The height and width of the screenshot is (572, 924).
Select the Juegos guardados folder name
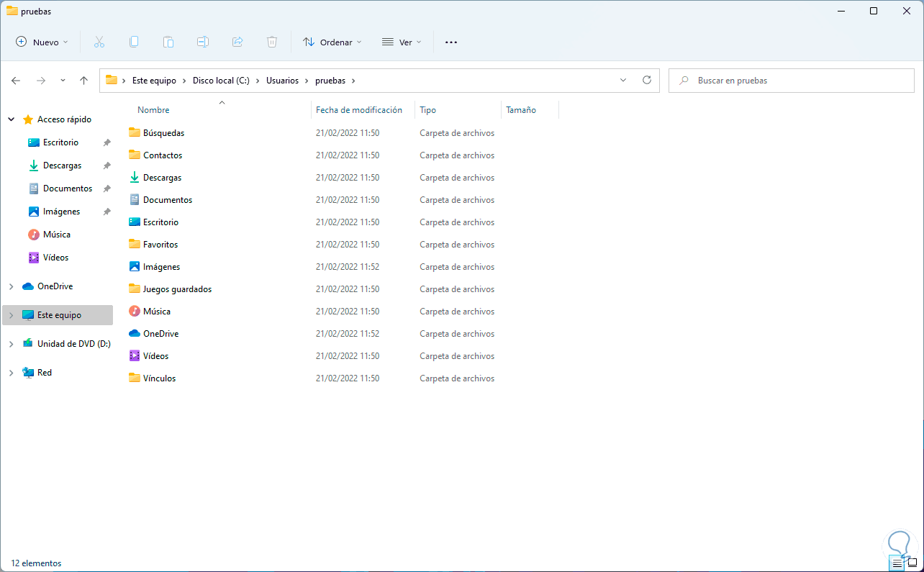click(x=177, y=289)
